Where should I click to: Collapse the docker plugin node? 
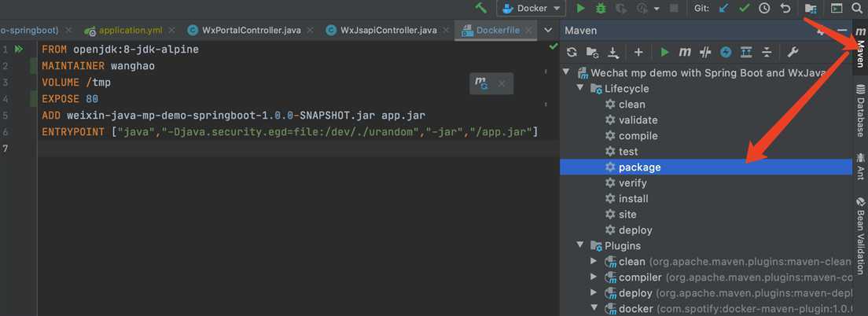pos(594,309)
